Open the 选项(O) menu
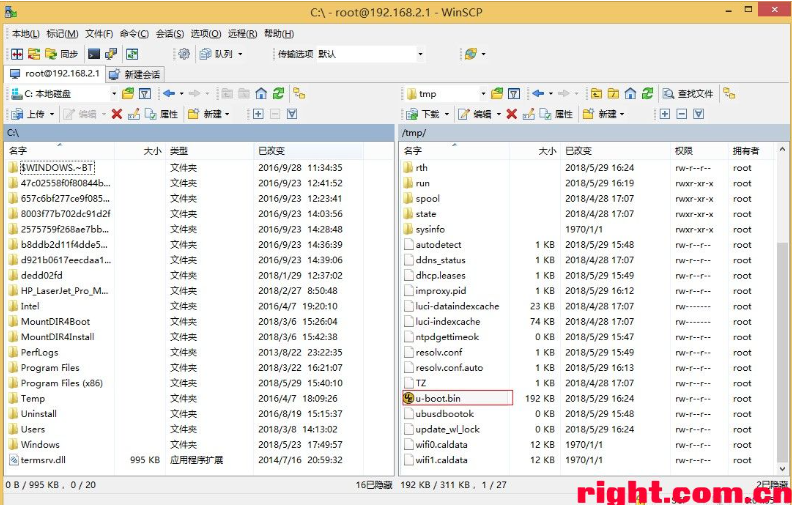Viewport: 792px width, 505px height. tap(206, 34)
